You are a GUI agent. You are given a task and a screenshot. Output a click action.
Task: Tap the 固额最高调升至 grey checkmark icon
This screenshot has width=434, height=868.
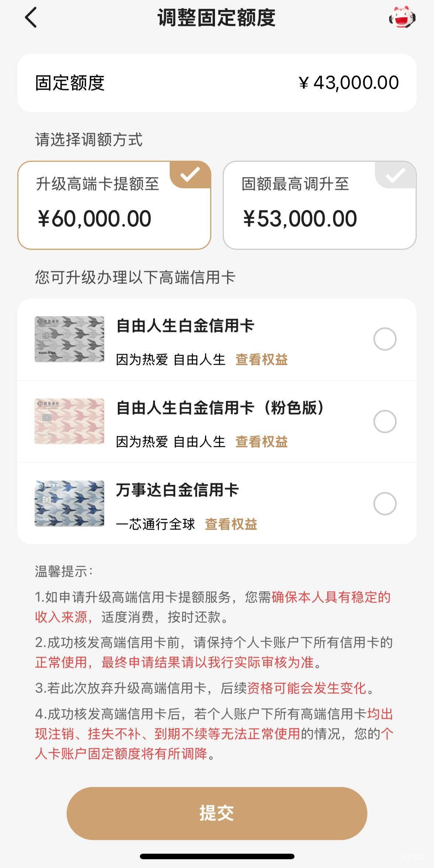(x=395, y=175)
